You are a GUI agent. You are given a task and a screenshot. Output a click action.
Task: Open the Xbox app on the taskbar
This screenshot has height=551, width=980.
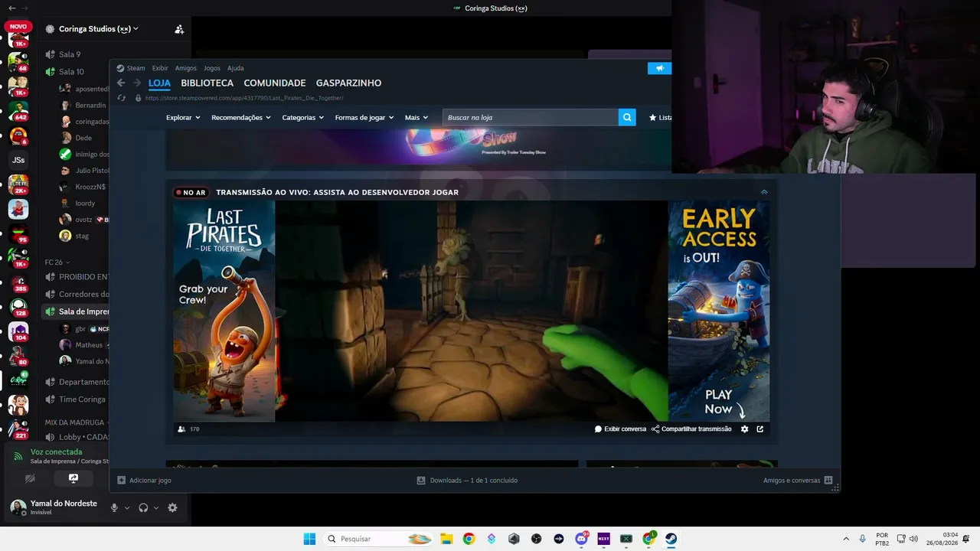(626, 539)
